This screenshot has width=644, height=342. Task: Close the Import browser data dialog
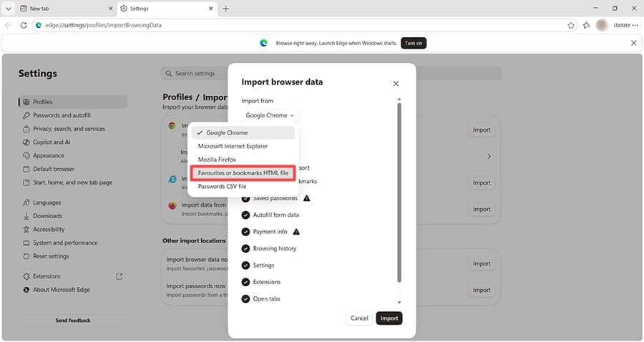(x=396, y=84)
